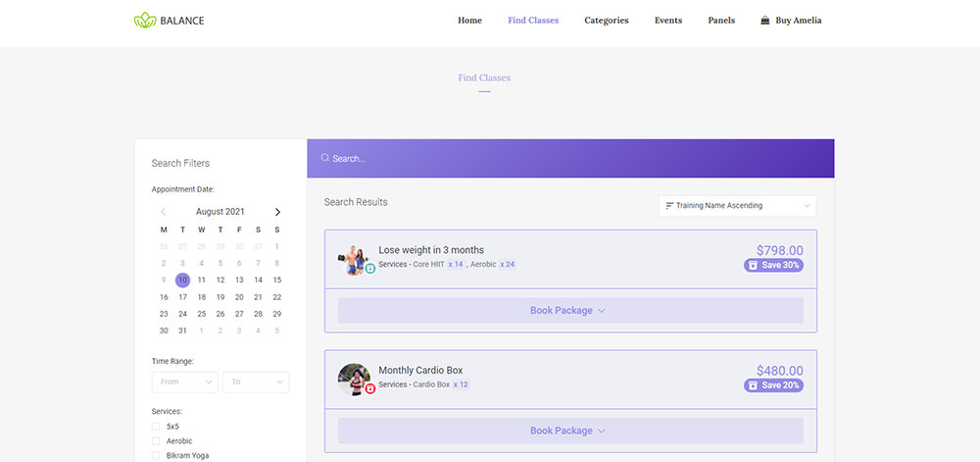Open the From time range dropdown
Viewport: 980px width, 462px height.
coord(185,382)
